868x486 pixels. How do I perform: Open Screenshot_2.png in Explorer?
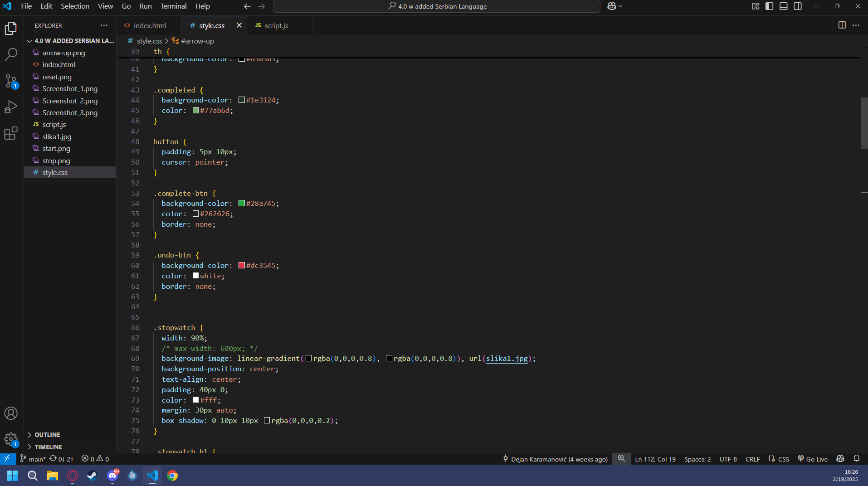pos(70,101)
